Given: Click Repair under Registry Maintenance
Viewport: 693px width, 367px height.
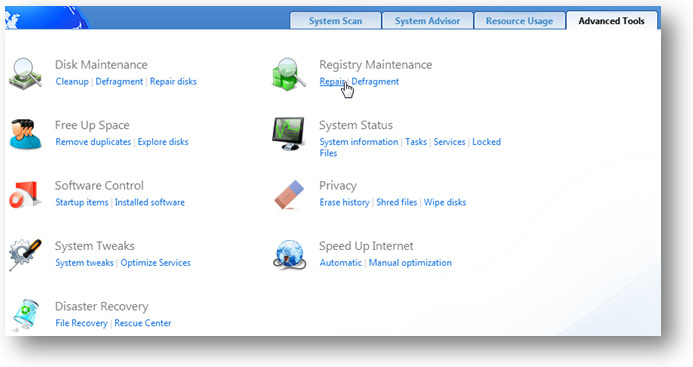Looking at the screenshot, I should [333, 82].
